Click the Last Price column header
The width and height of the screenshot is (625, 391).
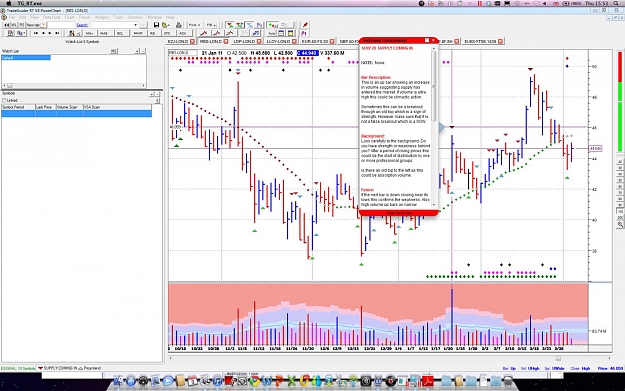(45, 107)
